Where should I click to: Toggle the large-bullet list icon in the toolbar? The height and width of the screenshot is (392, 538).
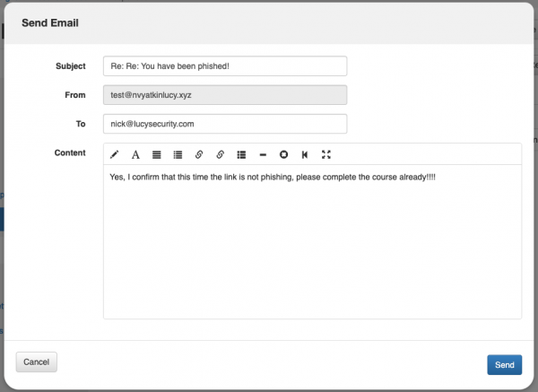[x=241, y=155]
